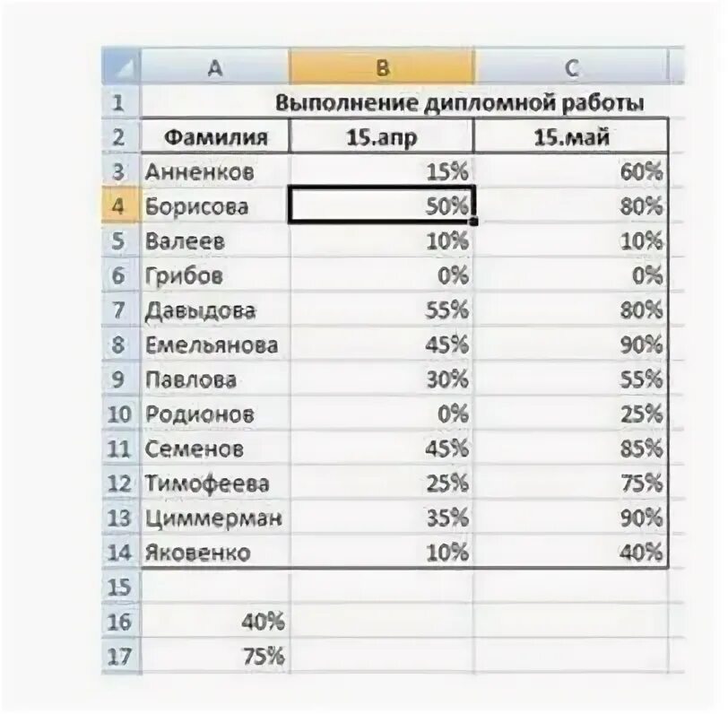Select column A header
This screenshot has height=714, width=728.
pos(214,68)
